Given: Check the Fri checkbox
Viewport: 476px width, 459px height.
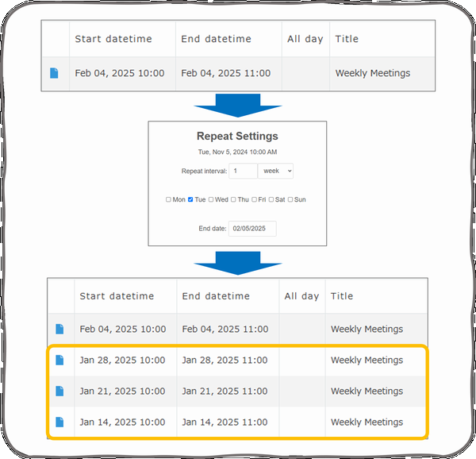Looking at the screenshot, I should click(x=254, y=199).
